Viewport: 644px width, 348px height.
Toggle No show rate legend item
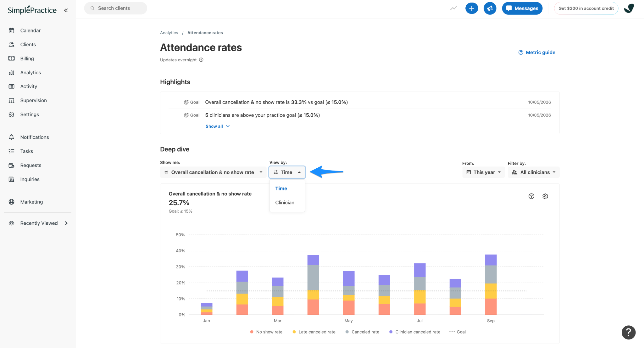(x=266, y=332)
